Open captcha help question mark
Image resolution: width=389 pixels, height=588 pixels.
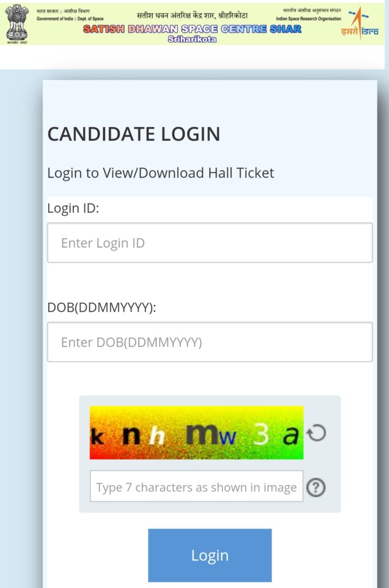315,488
